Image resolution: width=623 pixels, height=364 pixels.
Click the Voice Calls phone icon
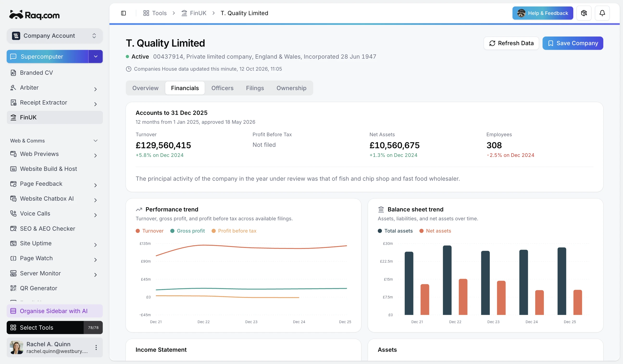click(13, 214)
